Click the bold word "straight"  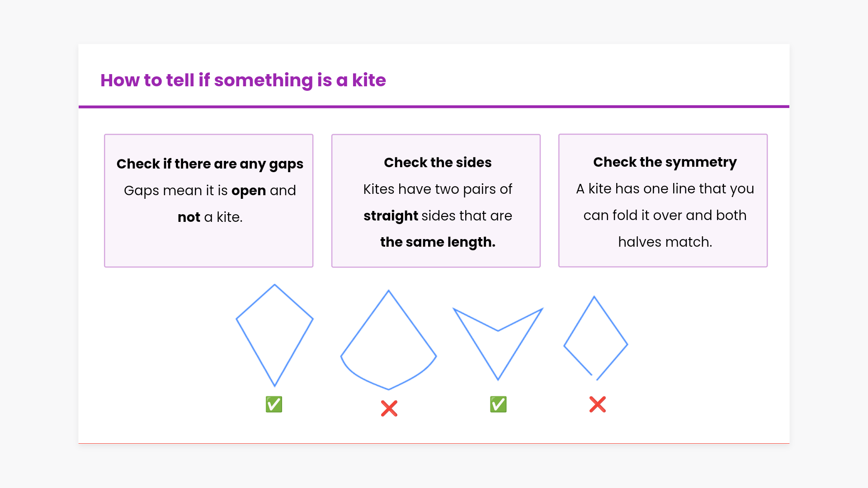(391, 216)
